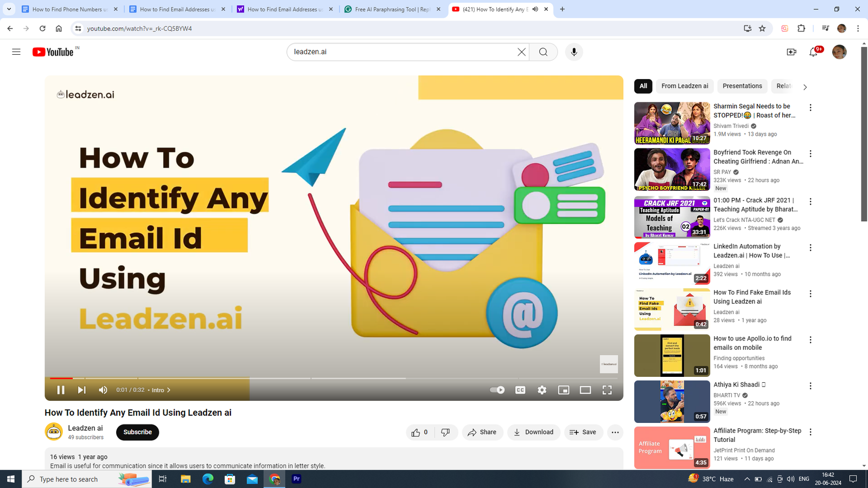Image resolution: width=868 pixels, height=488 pixels.
Task: Select the From Leadzen ai filter chip
Action: [684, 86]
